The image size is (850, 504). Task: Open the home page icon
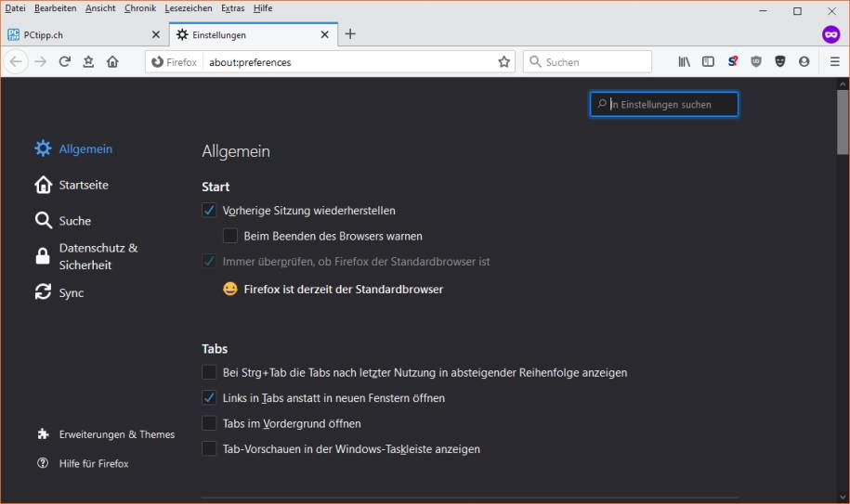(x=112, y=61)
